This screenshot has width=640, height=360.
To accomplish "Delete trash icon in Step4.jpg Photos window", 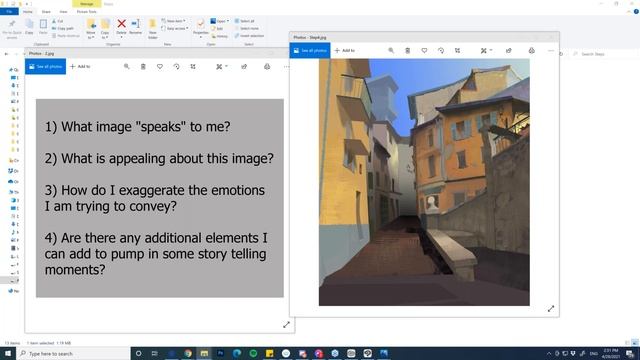I will 407,51.
